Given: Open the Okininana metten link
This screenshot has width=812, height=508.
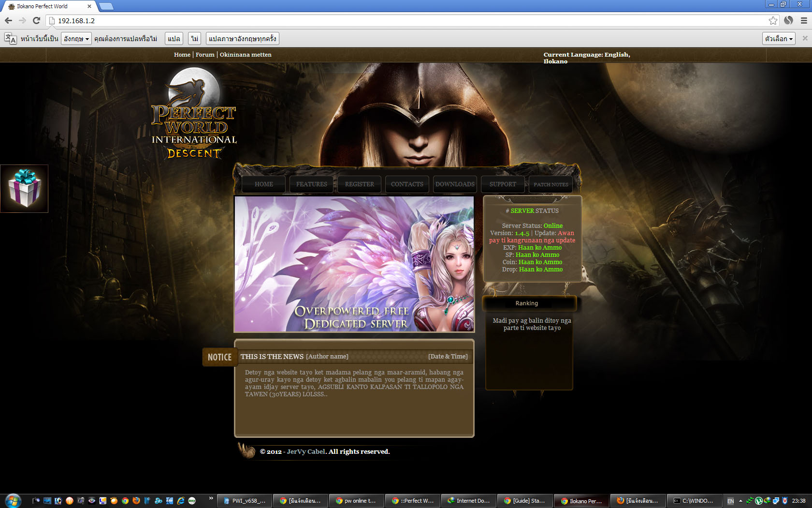Looking at the screenshot, I should [x=246, y=55].
